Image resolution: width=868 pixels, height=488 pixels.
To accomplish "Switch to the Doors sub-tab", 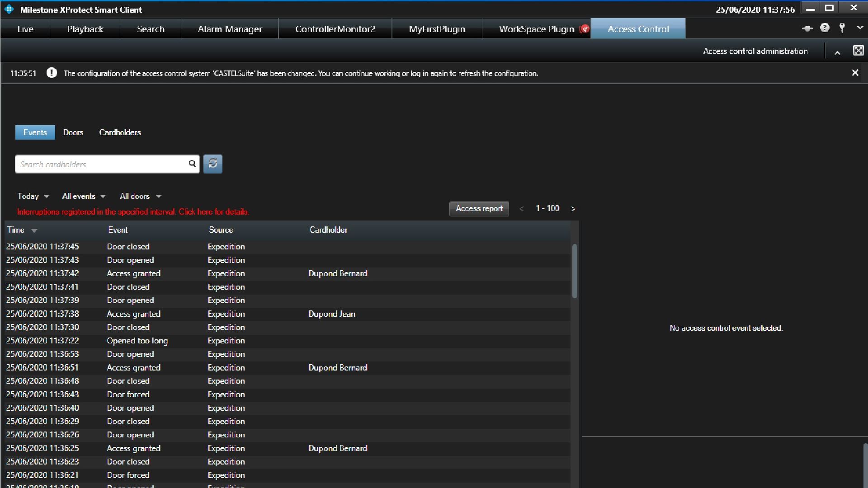I will pos(73,132).
